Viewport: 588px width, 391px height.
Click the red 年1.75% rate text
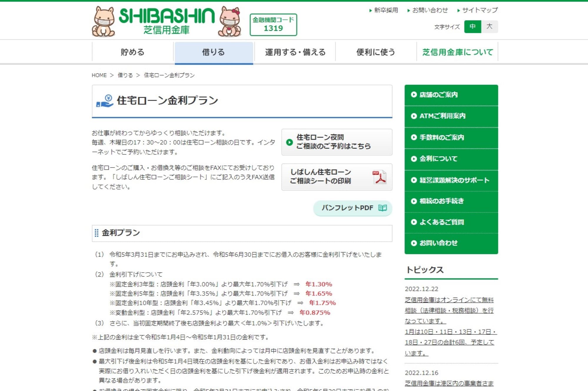[322, 303]
